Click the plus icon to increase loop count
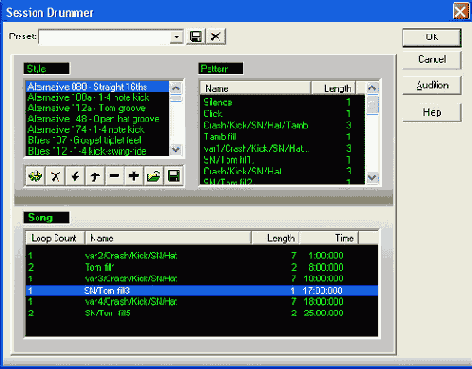472x369 pixels. tap(134, 176)
